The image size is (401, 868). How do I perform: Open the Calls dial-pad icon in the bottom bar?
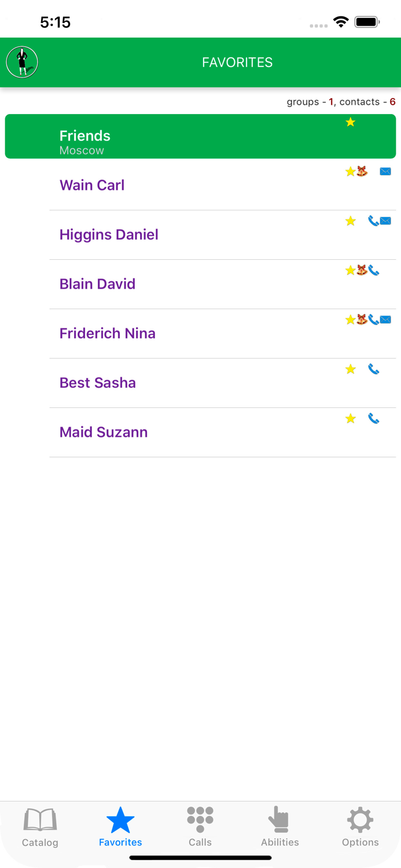(x=200, y=818)
